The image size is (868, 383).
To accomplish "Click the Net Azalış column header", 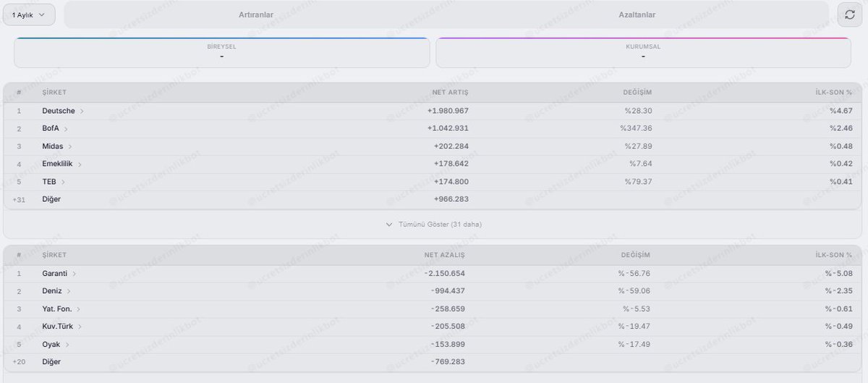I will pos(445,255).
